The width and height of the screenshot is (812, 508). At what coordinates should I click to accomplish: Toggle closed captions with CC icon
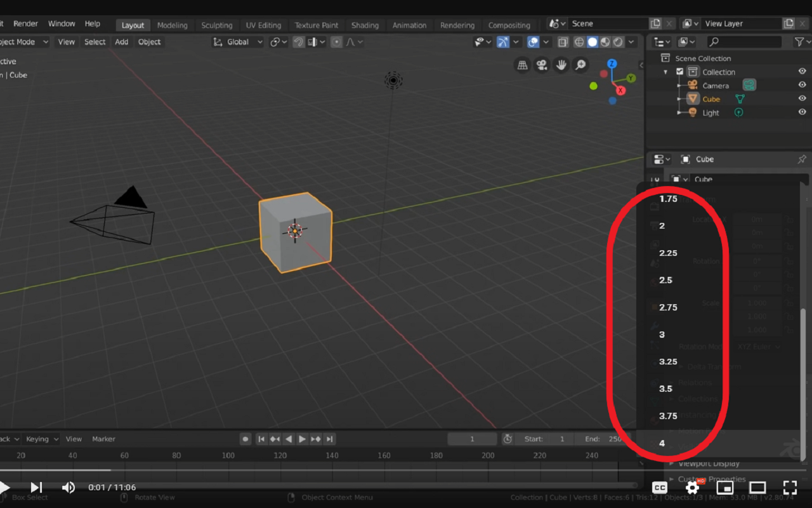pos(660,488)
